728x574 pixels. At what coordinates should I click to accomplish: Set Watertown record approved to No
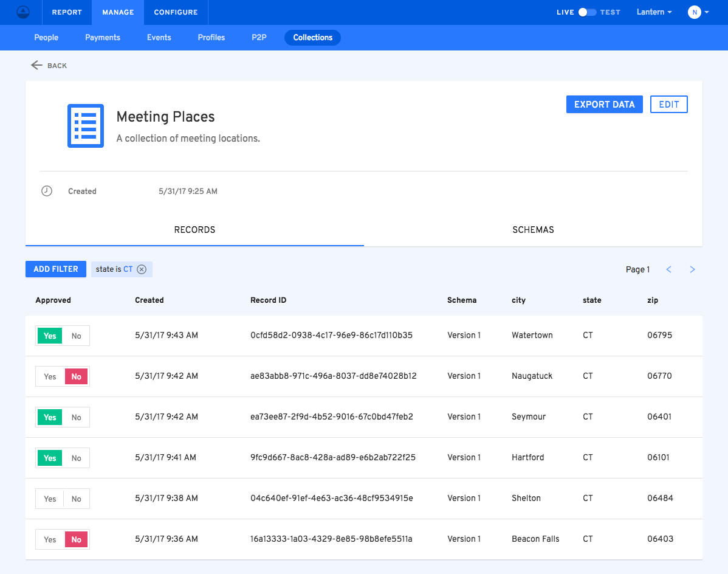[x=76, y=336]
